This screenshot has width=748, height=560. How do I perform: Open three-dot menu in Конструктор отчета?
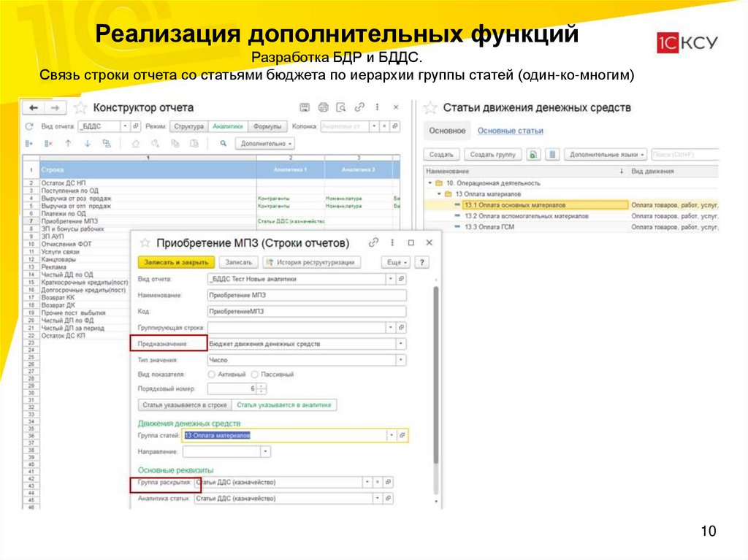[x=378, y=107]
